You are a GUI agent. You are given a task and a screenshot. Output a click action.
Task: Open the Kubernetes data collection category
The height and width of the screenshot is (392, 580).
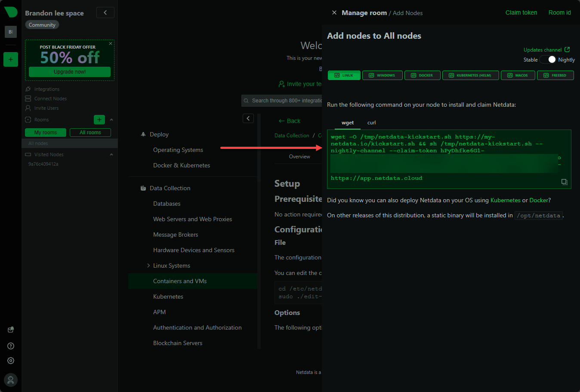168,296
